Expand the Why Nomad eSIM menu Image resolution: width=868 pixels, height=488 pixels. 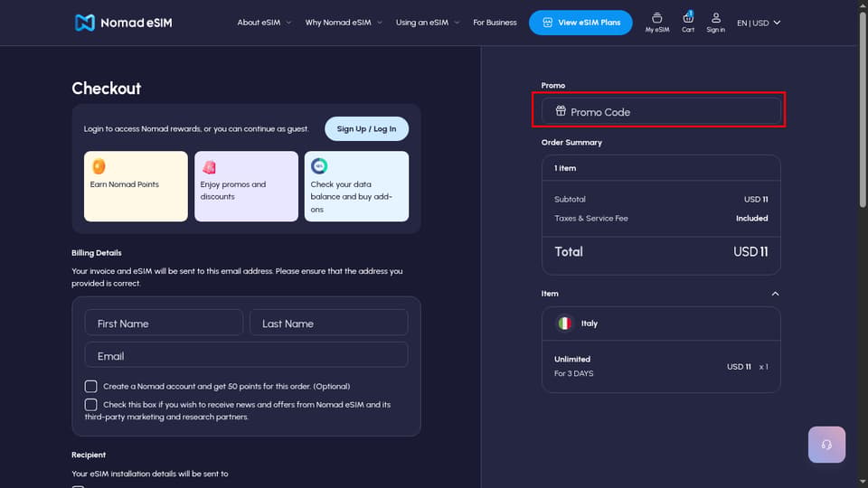(344, 23)
